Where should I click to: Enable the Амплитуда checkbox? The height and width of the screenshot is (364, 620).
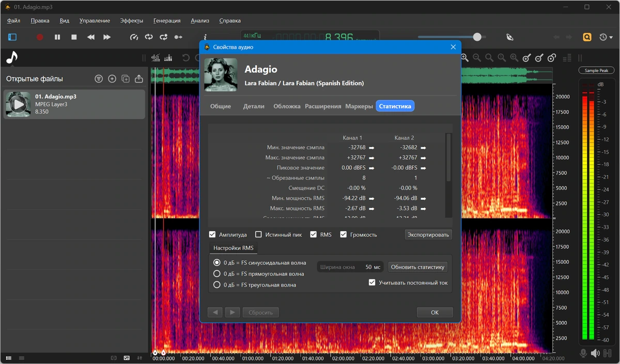coord(212,234)
